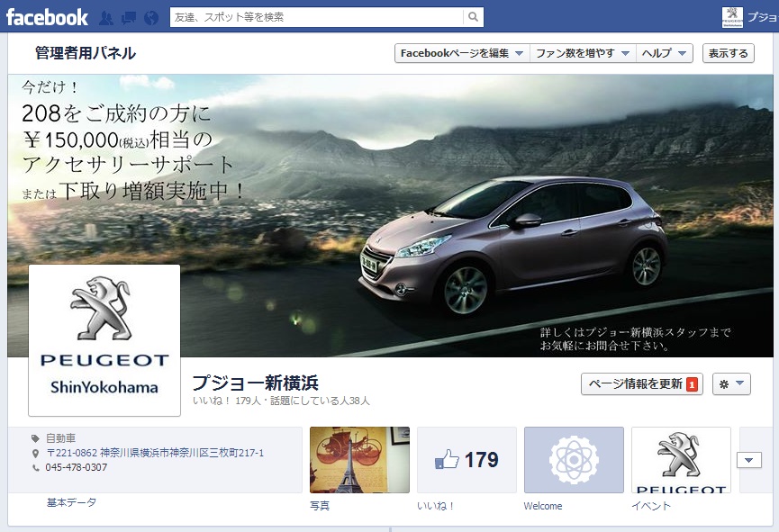Click the Peugeot ShinYokohama profile picture
779x532 pixels.
point(104,339)
